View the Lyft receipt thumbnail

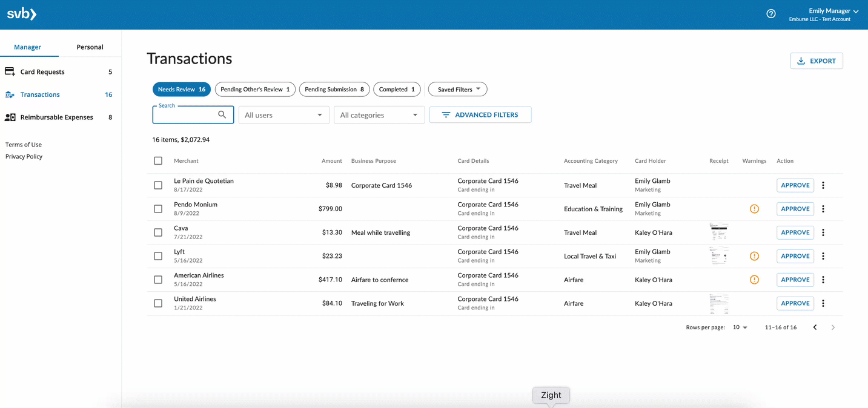click(719, 256)
